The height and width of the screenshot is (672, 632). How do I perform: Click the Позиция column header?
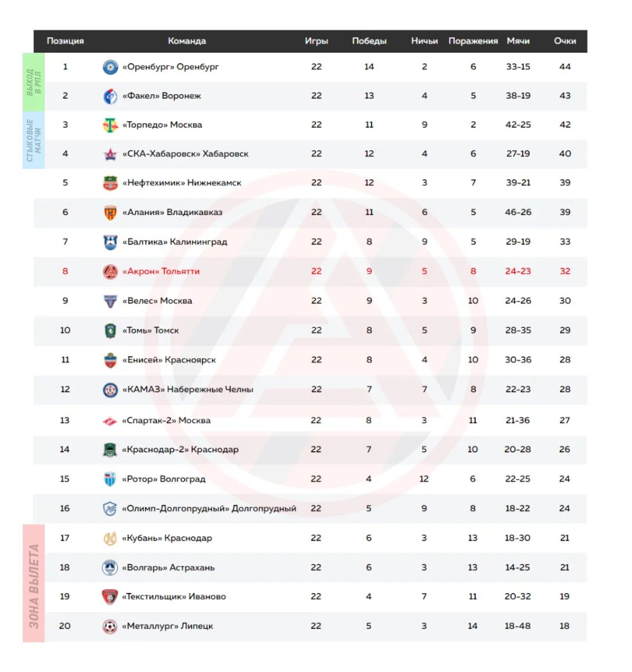point(65,41)
